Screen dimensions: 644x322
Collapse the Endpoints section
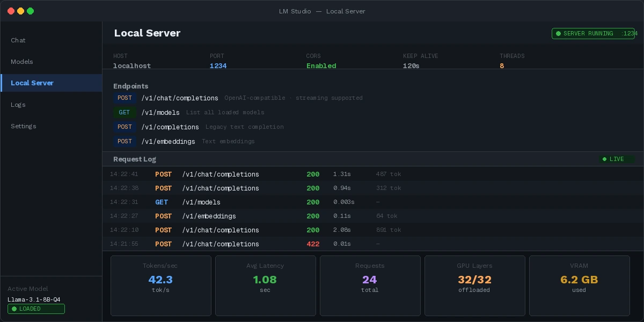(130, 86)
